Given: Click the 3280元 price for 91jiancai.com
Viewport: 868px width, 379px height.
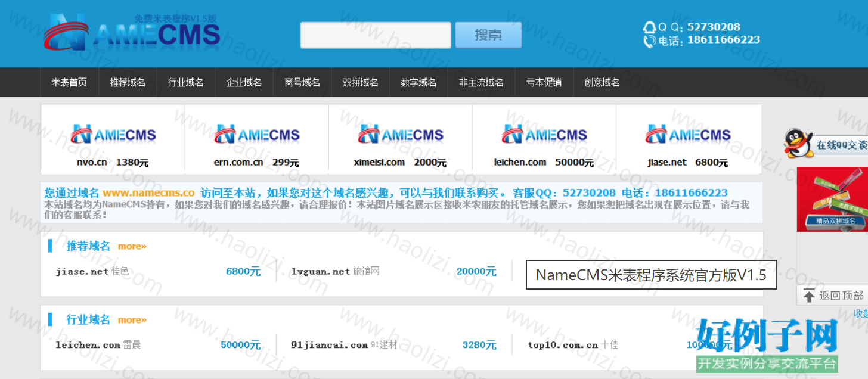Looking at the screenshot, I should 479,345.
